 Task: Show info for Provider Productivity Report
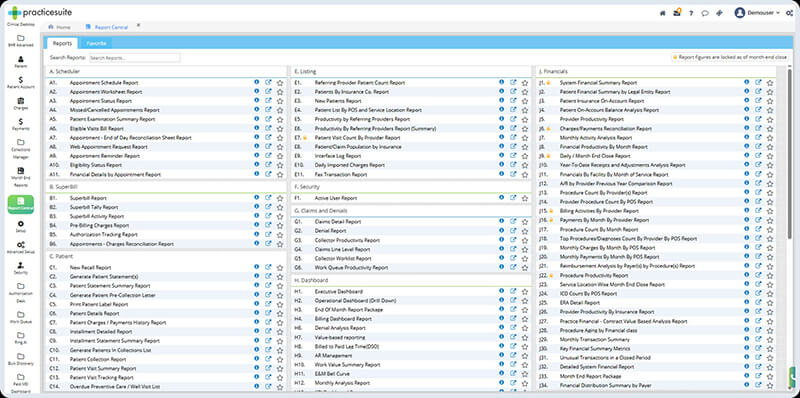[x=746, y=119]
